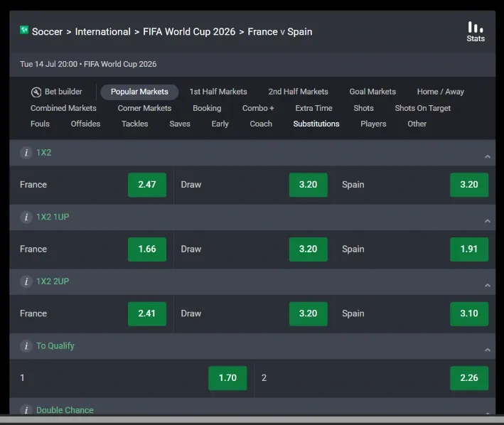Screen dimensions: 504x425
Task: Go to Soccer breadcrumb
Action: (x=47, y=32)
